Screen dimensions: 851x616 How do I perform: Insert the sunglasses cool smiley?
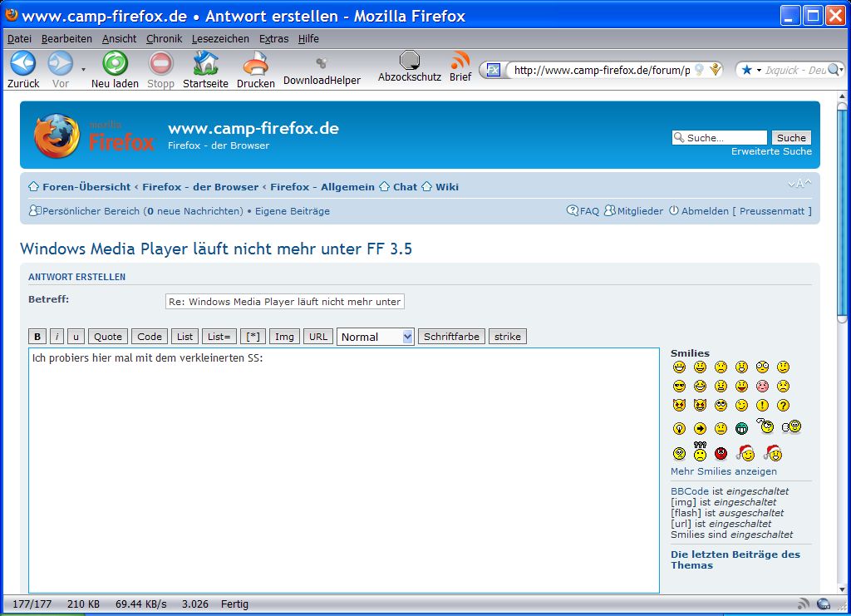coord(679,387)
